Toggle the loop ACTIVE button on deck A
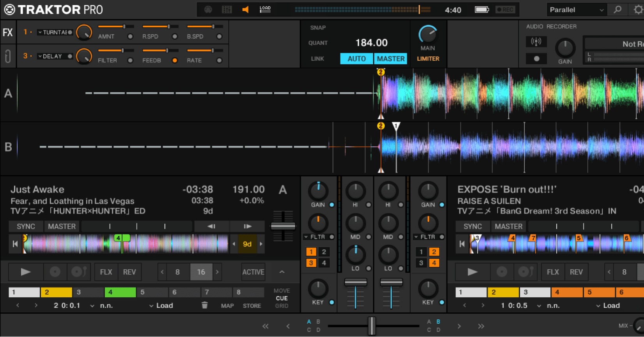This screenshot has width=644, height=337. pyautogui.click(x=253, y=272)
